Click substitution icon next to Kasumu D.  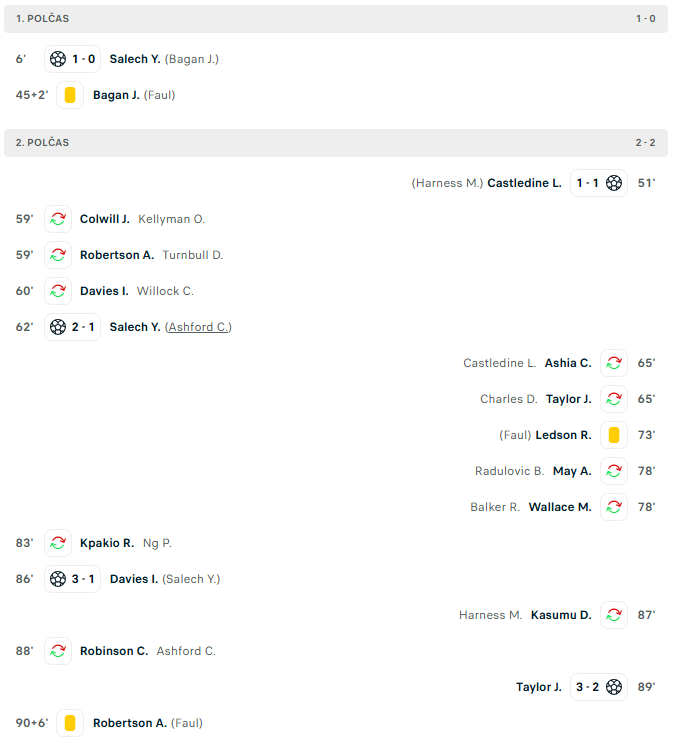tap(614, 615)
